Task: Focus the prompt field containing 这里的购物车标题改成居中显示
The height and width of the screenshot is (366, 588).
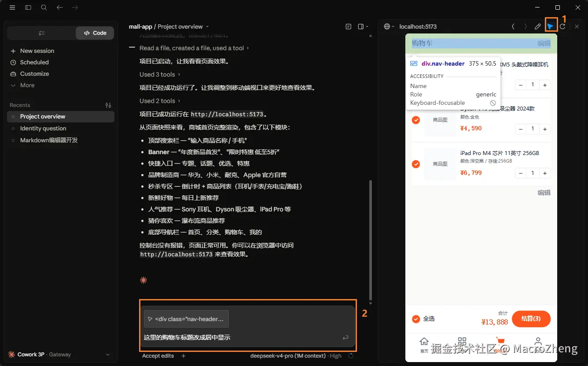Action: tap(240, 338)
